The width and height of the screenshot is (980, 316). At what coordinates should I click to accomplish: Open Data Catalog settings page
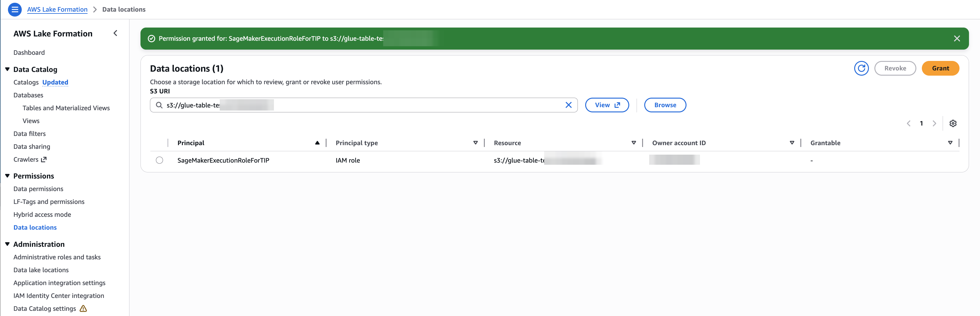(x=44, y=308)
